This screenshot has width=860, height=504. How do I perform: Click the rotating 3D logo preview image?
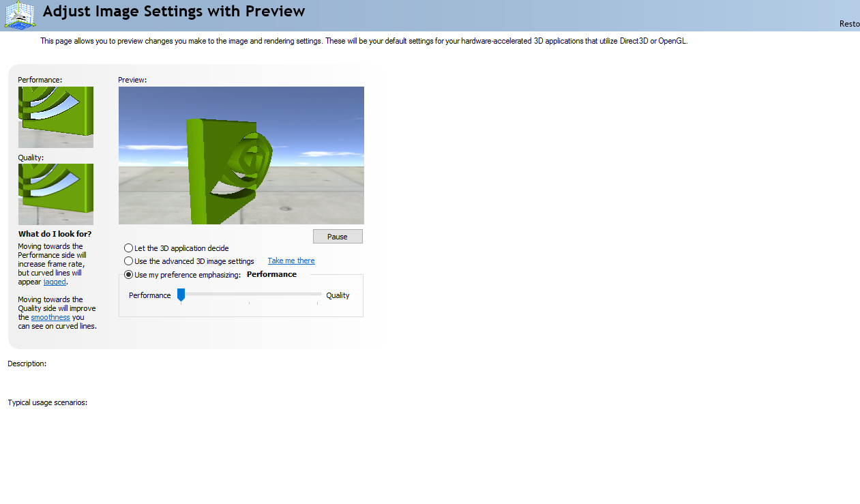coord(241,155)
